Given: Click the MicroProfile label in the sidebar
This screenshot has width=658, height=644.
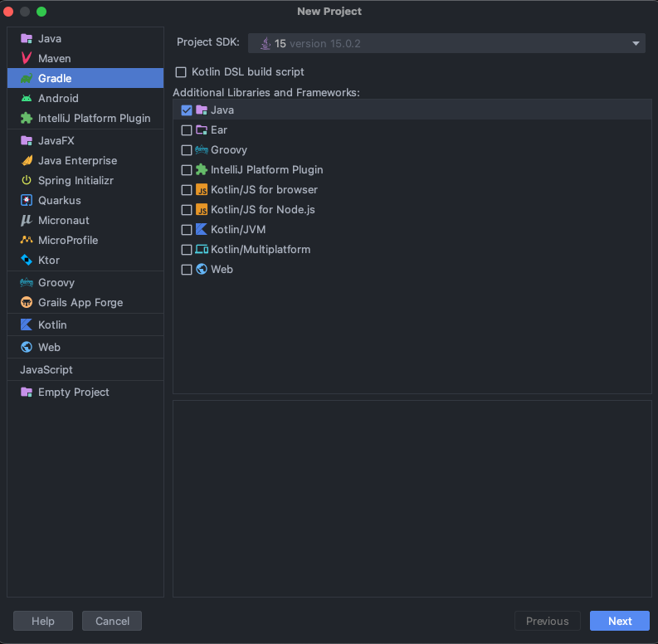Looking at the screenshot, I should 68,240.
